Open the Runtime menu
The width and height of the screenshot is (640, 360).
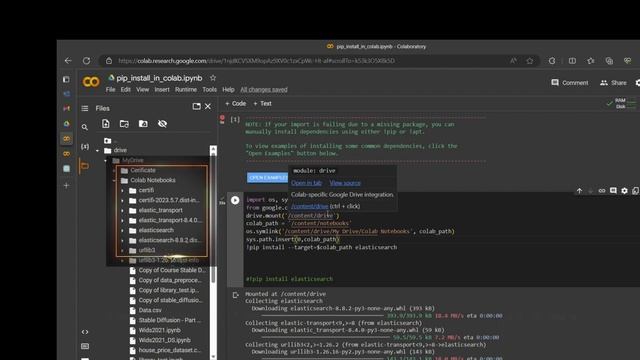click(x=186, y=89)
